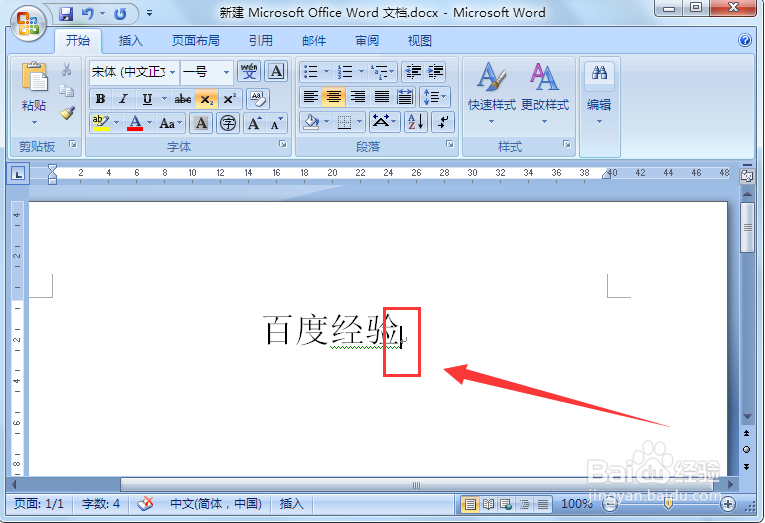Insert an enclosed character (字)
The height and width of the screenshot is (523, 765).
pos(228,123)
